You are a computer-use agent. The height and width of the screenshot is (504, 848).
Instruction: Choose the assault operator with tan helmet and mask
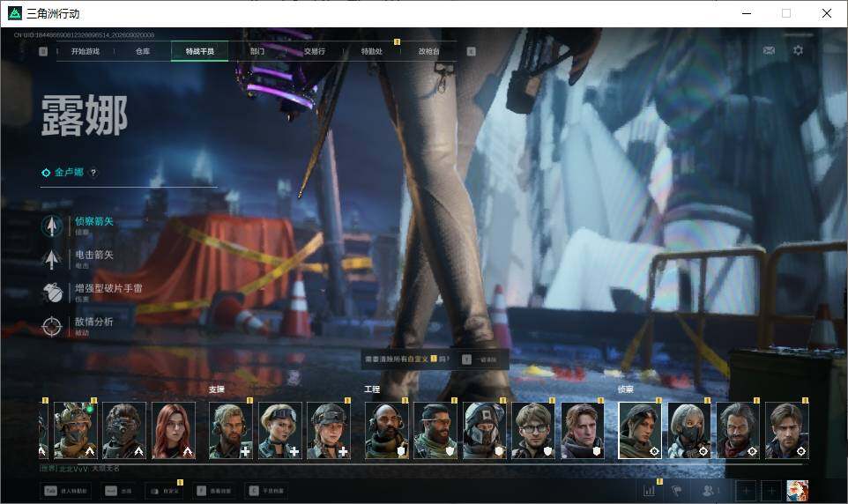click(76, 431)
